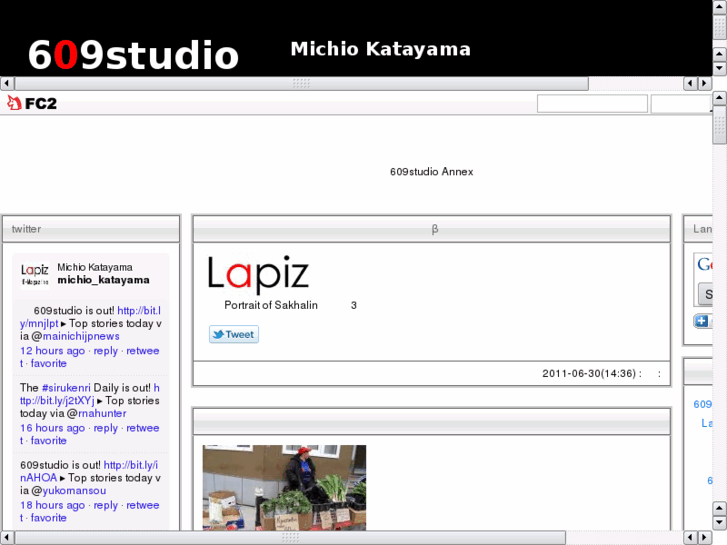727x545 pixels.
Task: Click the header frame horizontal scrollbar thumb
Action: click(301, 83)
